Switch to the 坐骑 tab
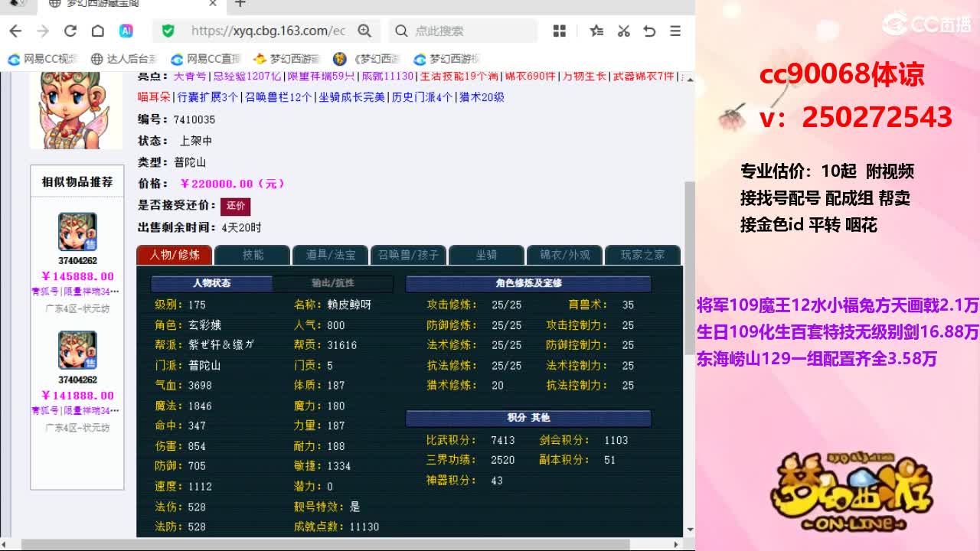Viewport: 980px width, 551px height. tap(487, 255)
